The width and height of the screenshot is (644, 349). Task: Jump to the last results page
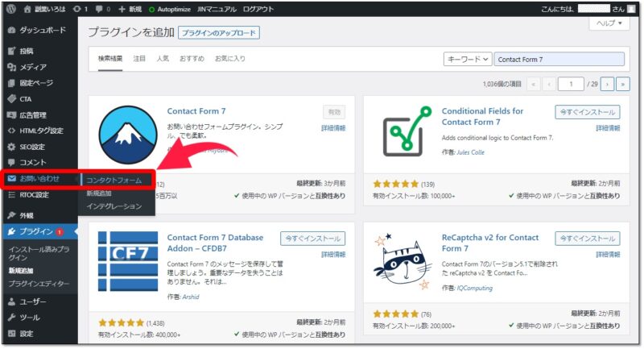point(622,85)
